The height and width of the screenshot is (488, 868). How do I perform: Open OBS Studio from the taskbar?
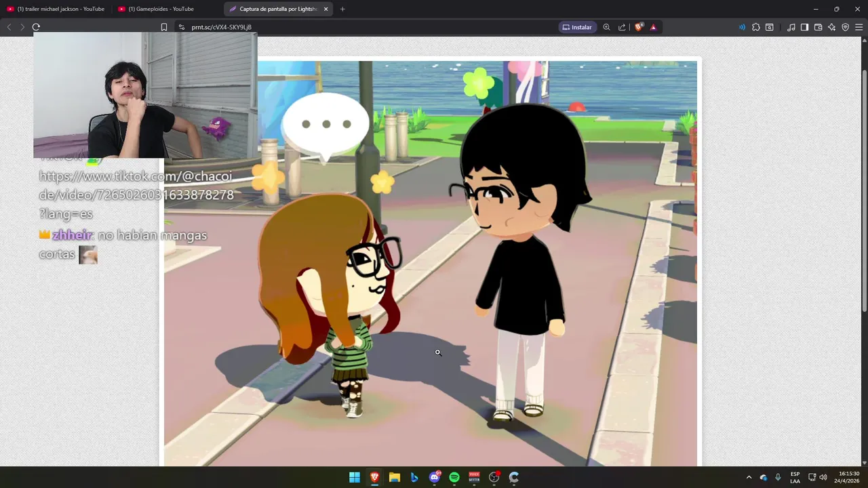point(494,477)
